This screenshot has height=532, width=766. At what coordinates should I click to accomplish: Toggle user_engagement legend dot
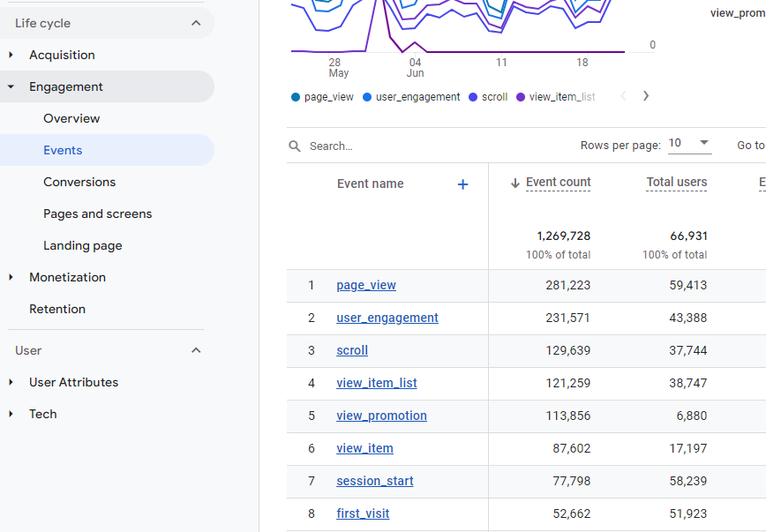pos(367,97)
